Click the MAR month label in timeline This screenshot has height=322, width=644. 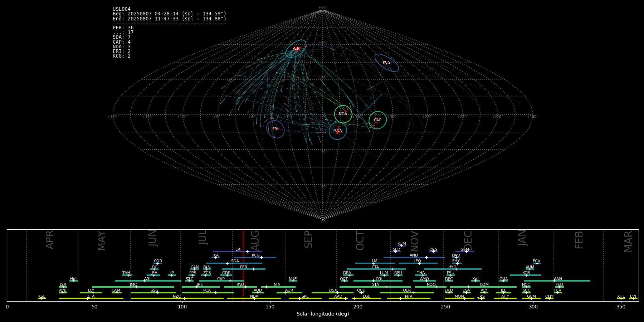click(x=628, y=241)
